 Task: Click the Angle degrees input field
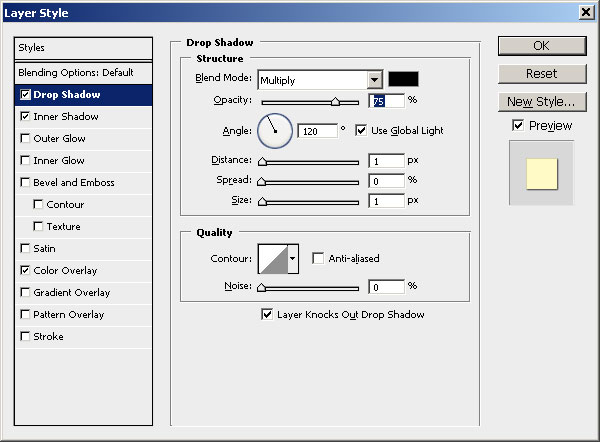[318, 131]
